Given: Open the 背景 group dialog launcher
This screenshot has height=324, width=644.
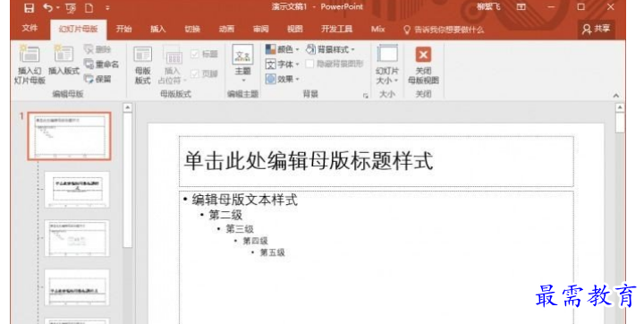Looking at the screenshot, I should click(365, 96).
